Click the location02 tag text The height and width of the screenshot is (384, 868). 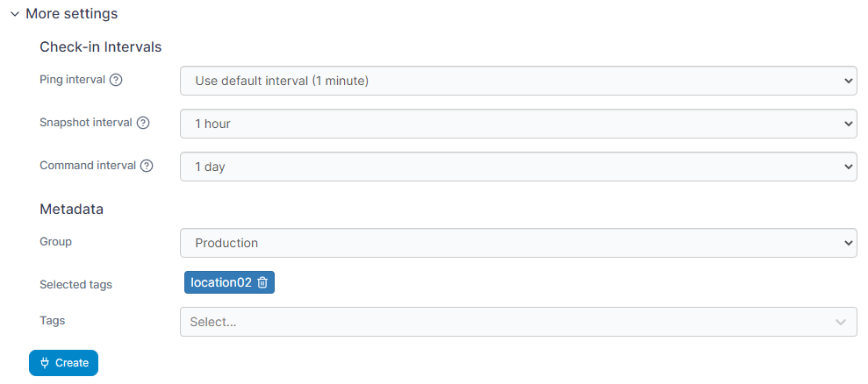220,282
